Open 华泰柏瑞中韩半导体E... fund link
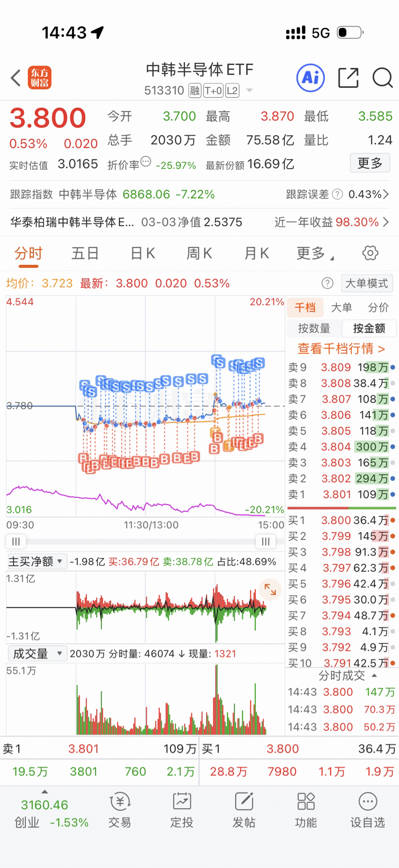 [x=72, y=222]
